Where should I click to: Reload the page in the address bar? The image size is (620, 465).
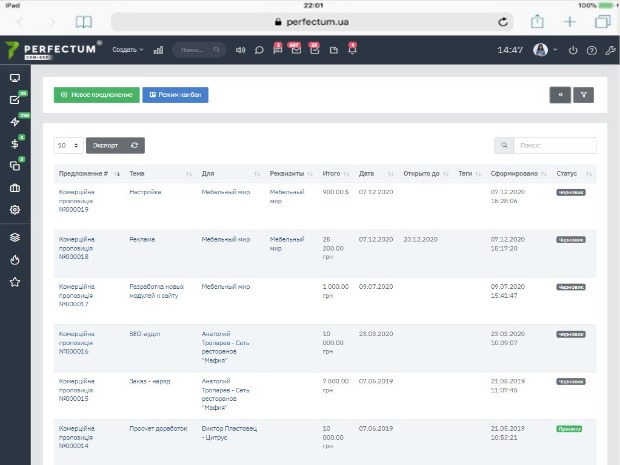click(x=503, y=22)
